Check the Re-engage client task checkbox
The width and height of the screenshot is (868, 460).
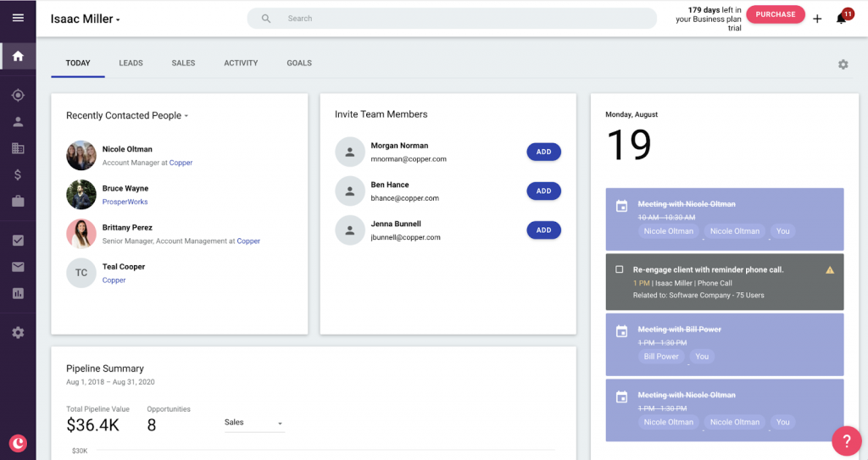point(620,269)
